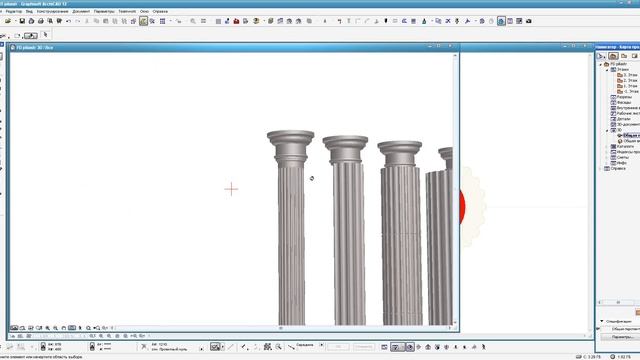Screen dimensions: 640x360
Task: Select 'Детали' item in Navigator
Action: 620,119
